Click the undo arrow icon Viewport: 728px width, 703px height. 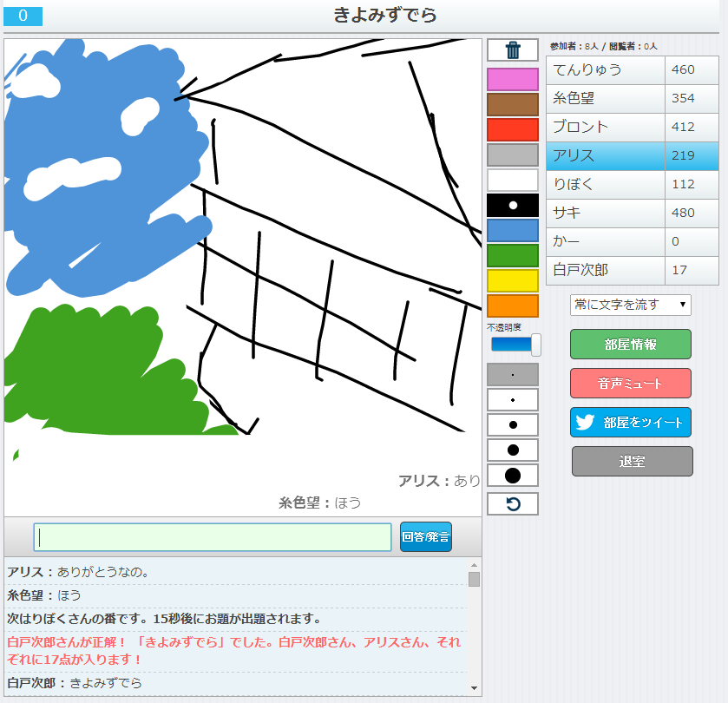tap(513, 503)
